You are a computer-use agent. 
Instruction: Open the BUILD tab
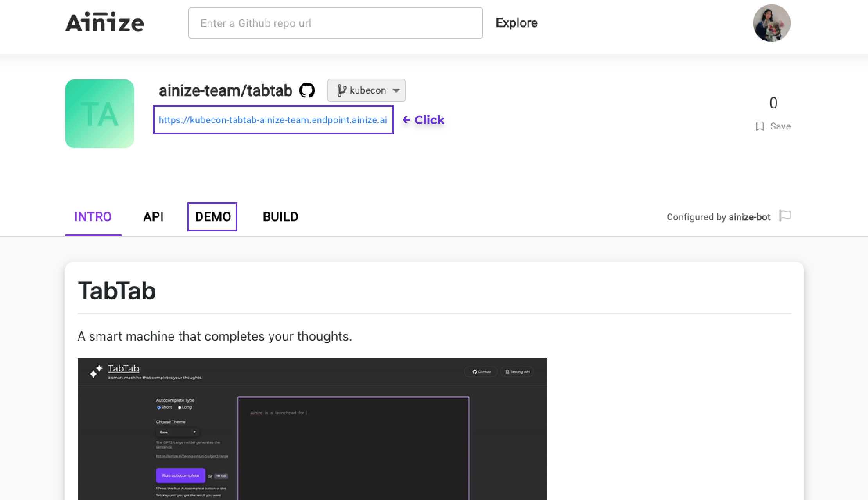pyautogui.click(x=280, y=217)
